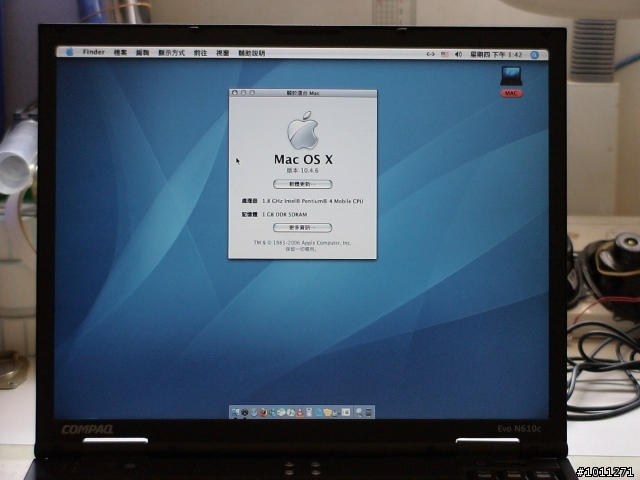Click the volume speaker icon
640x480 pixels.
click(458, 54)
